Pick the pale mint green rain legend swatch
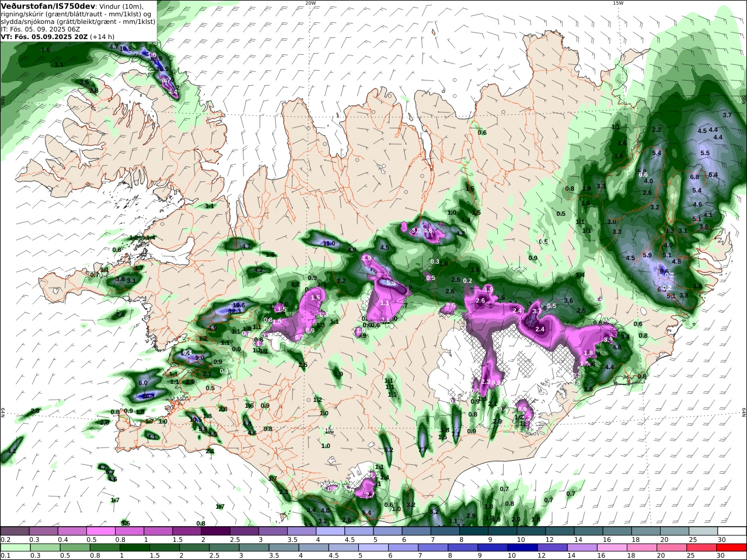The image size is (747, 560). click(x=15, y=547)
